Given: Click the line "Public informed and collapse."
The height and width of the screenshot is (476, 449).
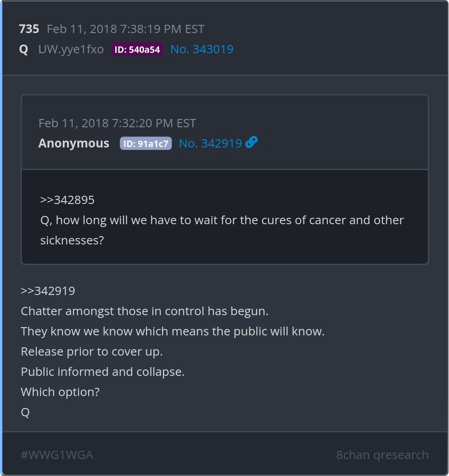Looking at the screenshot, I should [x=102, y=372].
